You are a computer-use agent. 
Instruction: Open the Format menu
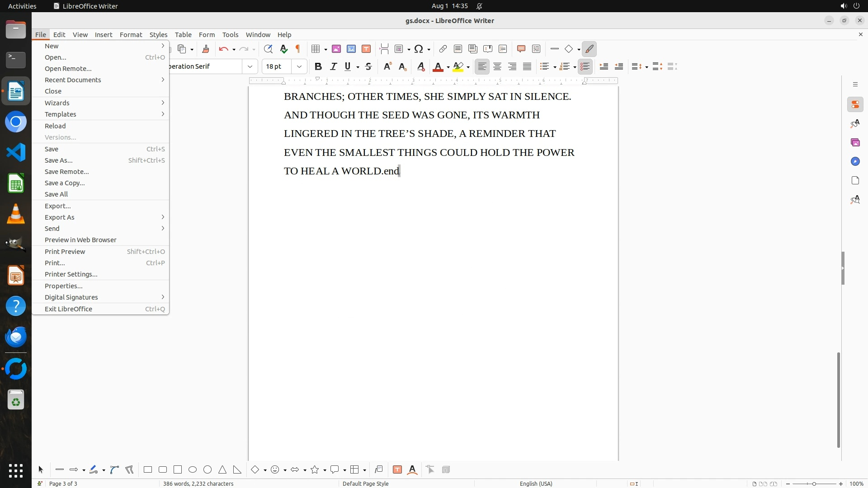(x=131, y=34)
